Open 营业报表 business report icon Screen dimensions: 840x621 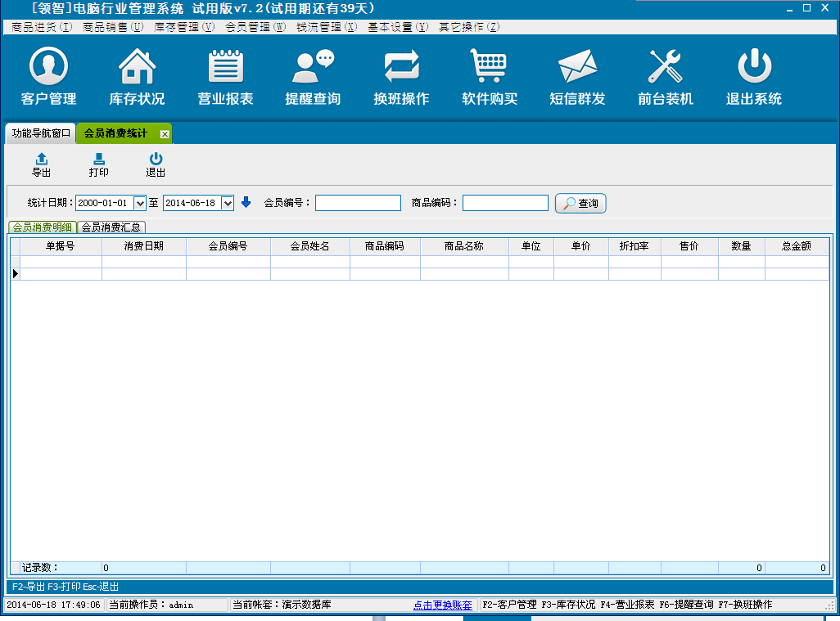[225, 68]
